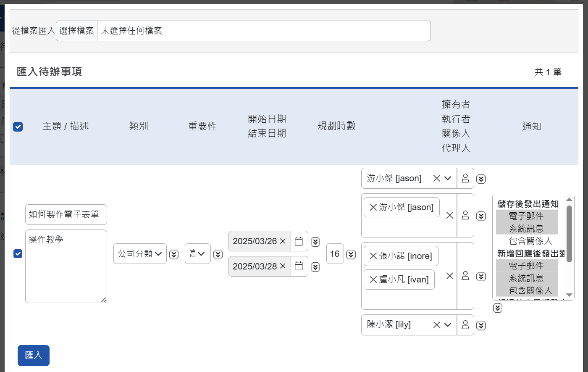The width and height of the screenshot is (588, 372).
Task: Clear the start date 2025/03/26
Action: (283, 241)
